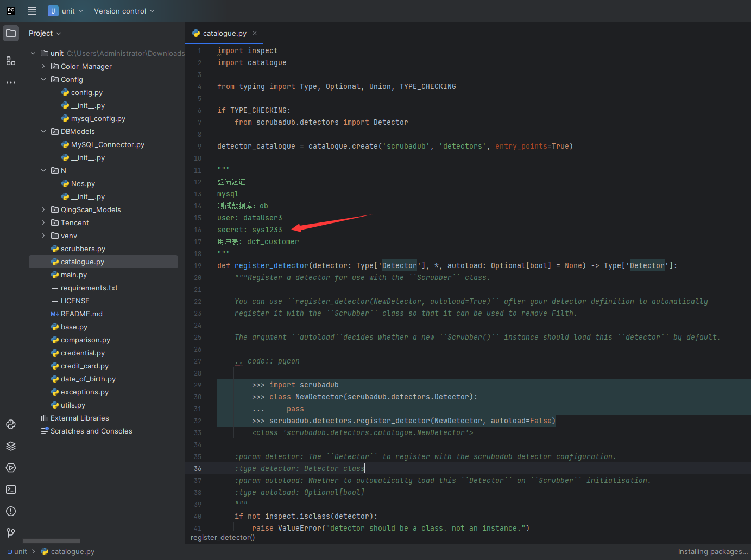Collapse the N folder
The height and width of the screenshot is (560, 751).
(43, 170)
